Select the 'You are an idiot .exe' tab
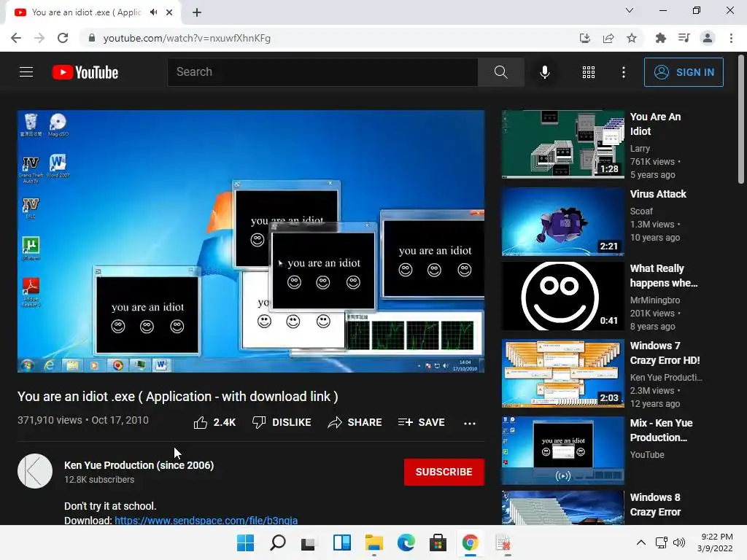Viewport: 747px width, 560px height. click(x=93, y=12)
